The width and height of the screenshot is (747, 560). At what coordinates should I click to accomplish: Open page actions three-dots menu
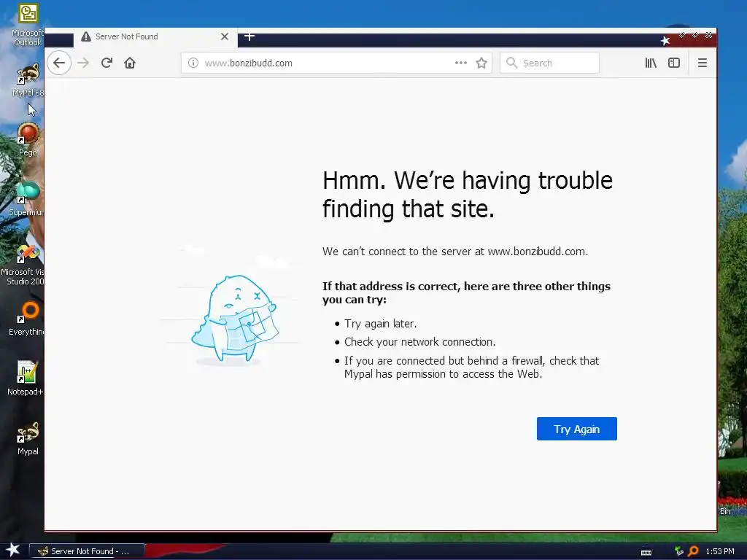pos(461,63)
